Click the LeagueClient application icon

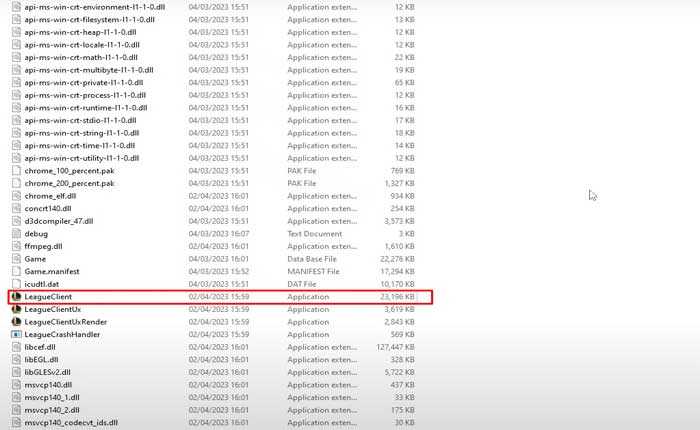(x=16, y=297)
